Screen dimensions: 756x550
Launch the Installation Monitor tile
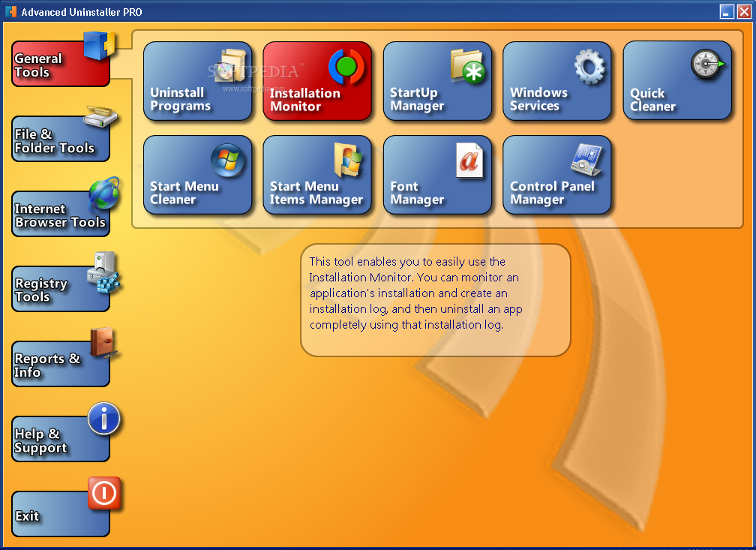point(317,80)
